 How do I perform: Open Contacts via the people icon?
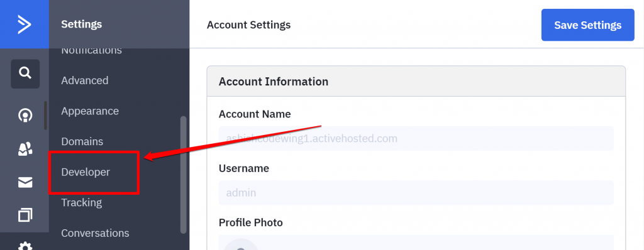[25, 149]
